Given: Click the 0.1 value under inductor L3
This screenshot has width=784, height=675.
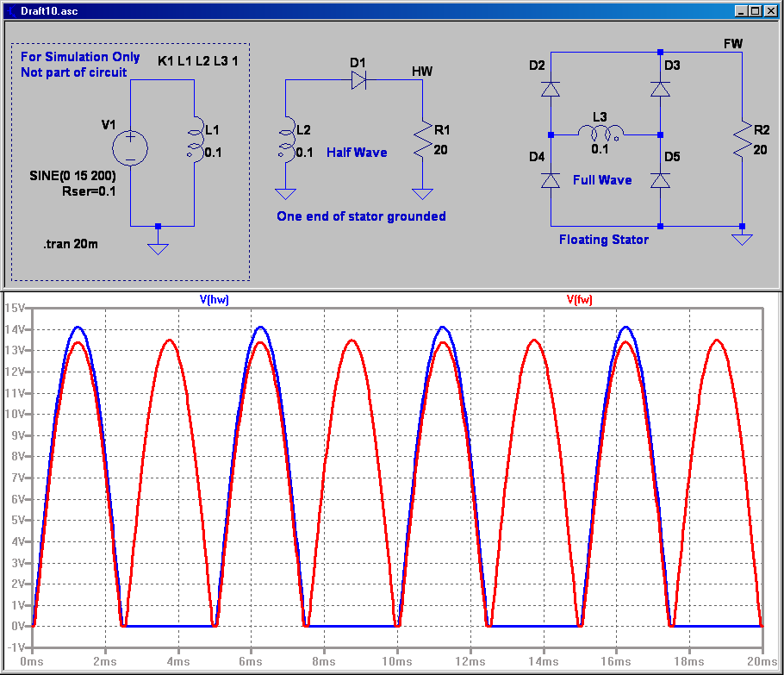Looking at the screenshot, I should [x=600, y=149].
